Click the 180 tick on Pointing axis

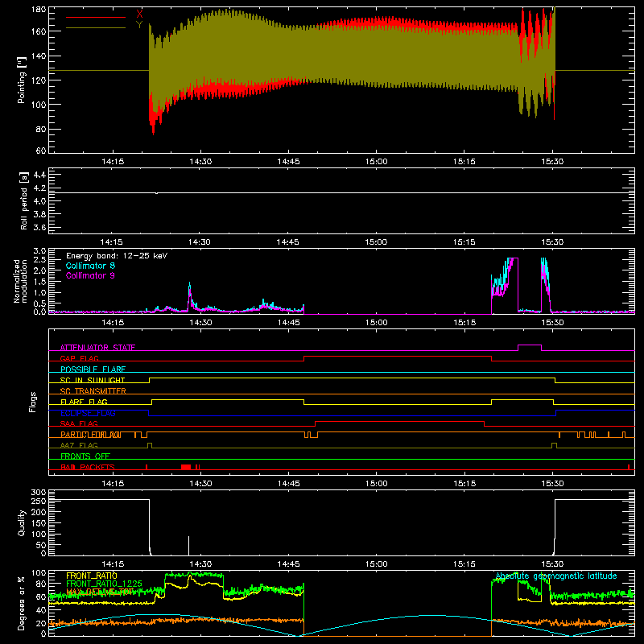pos(39,10)
